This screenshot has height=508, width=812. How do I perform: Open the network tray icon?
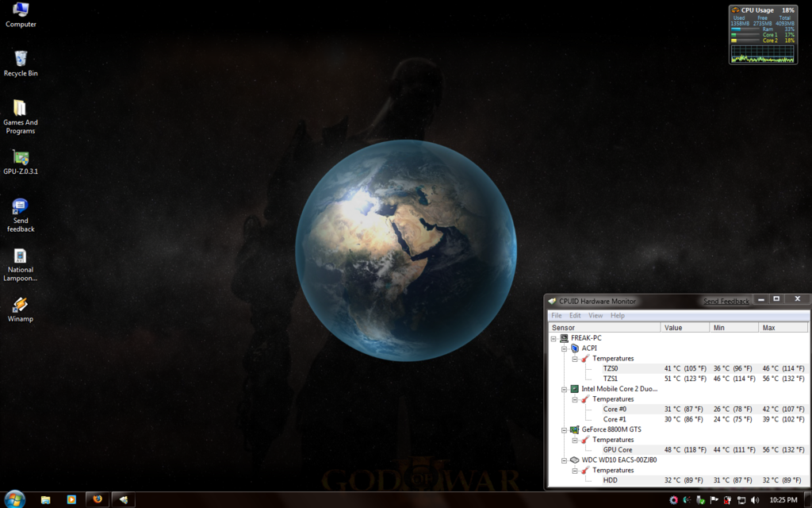click(x=741, y=500)
